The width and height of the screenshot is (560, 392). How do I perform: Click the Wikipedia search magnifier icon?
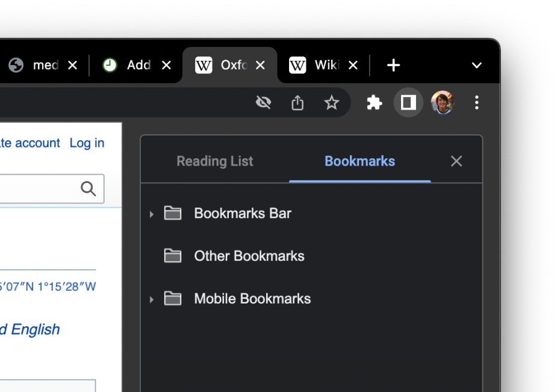(x=89, y=189)
